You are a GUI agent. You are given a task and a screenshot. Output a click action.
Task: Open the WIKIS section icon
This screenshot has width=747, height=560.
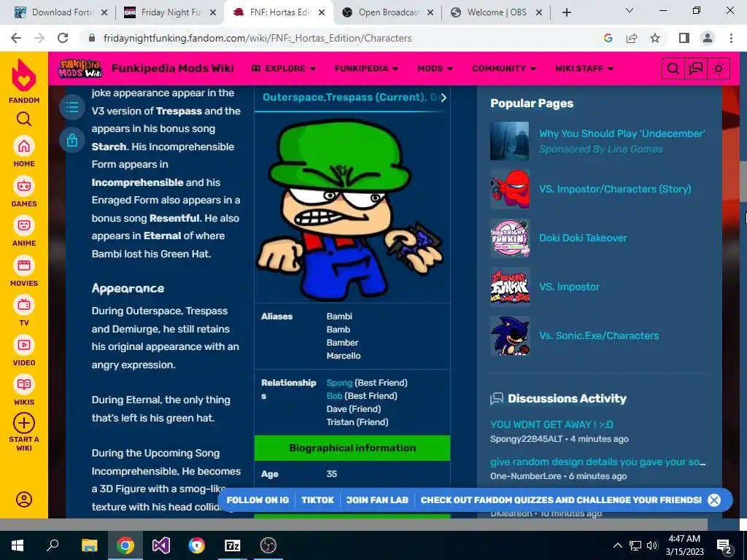coord(24,385)
